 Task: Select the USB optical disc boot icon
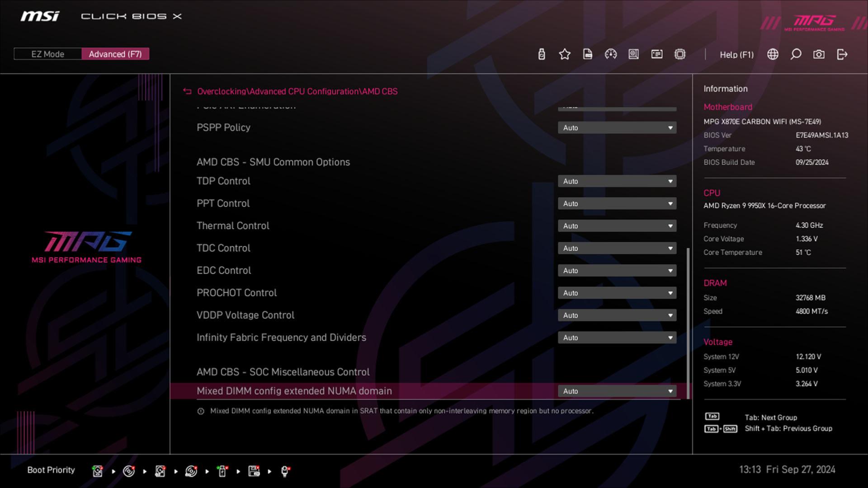191,471
